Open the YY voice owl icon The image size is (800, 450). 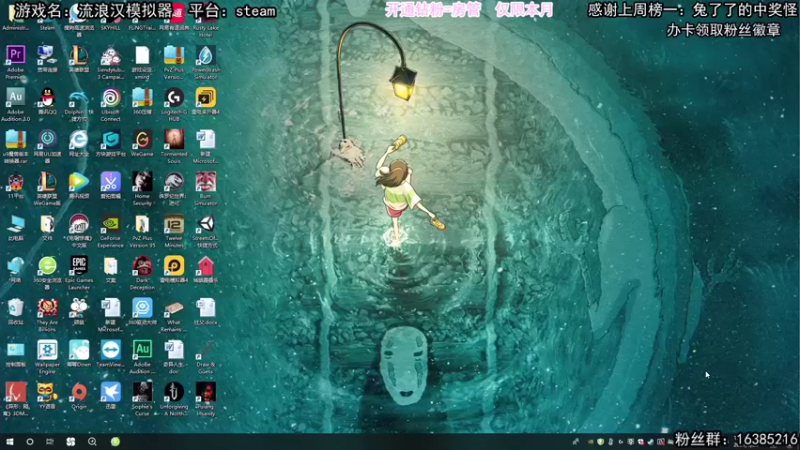click(x=47, y=392)
